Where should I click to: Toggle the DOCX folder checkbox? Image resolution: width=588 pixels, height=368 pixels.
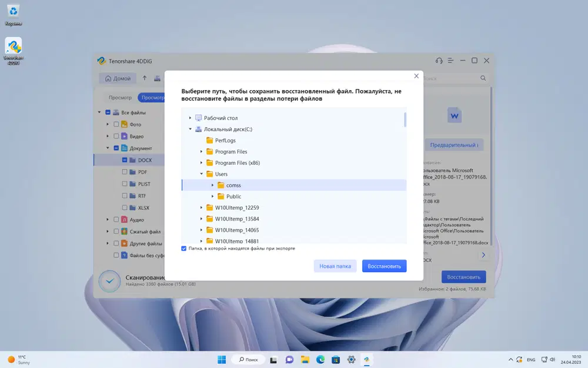125,160
